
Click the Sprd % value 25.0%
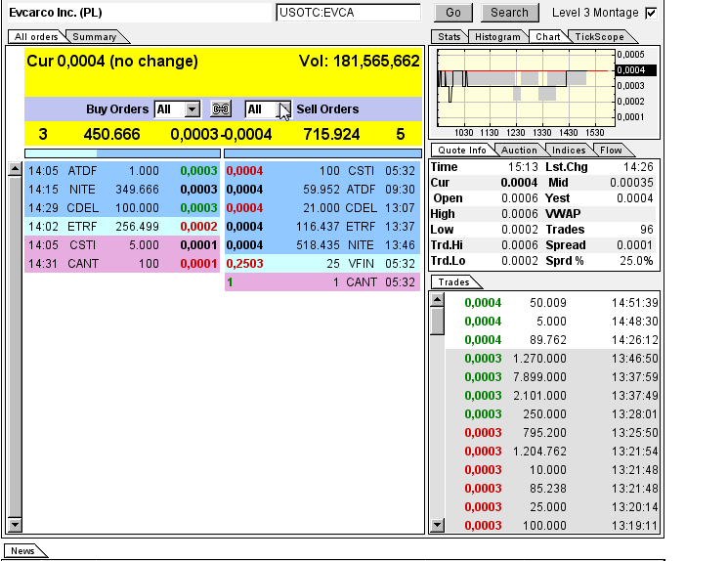point(636,261)
